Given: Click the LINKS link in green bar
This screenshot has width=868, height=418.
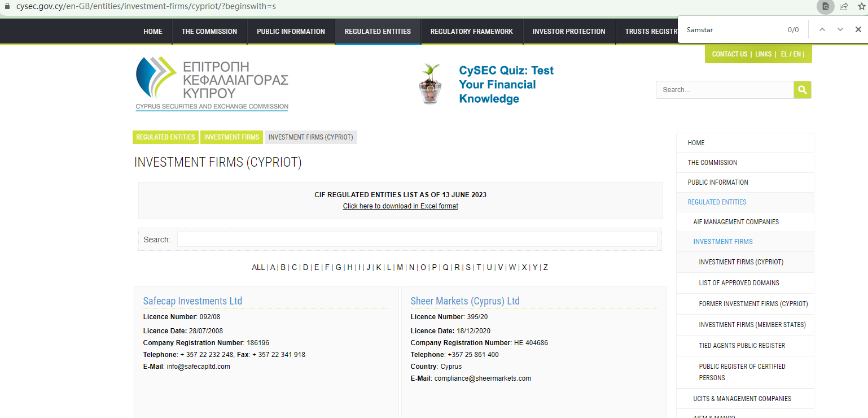Looking at the screenshot, I should click(x=763, y=54).
